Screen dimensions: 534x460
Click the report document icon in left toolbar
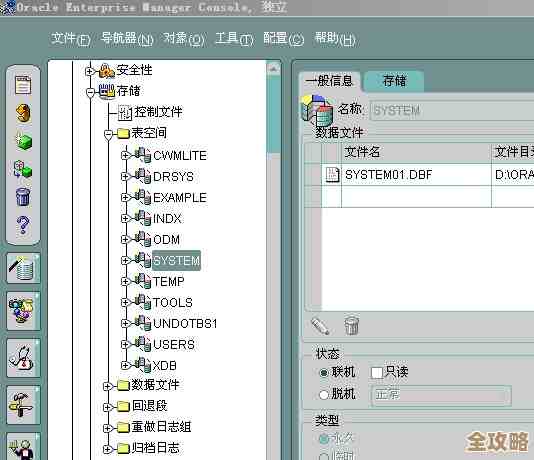click(23, 85)
